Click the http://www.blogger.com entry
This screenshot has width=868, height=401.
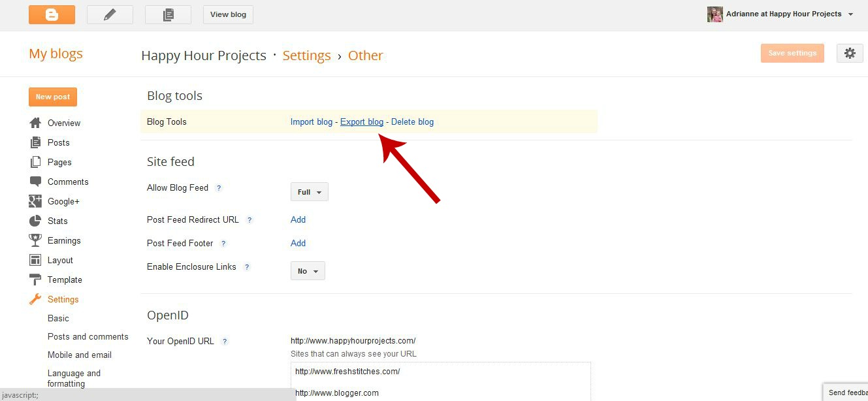pos(337,393)
